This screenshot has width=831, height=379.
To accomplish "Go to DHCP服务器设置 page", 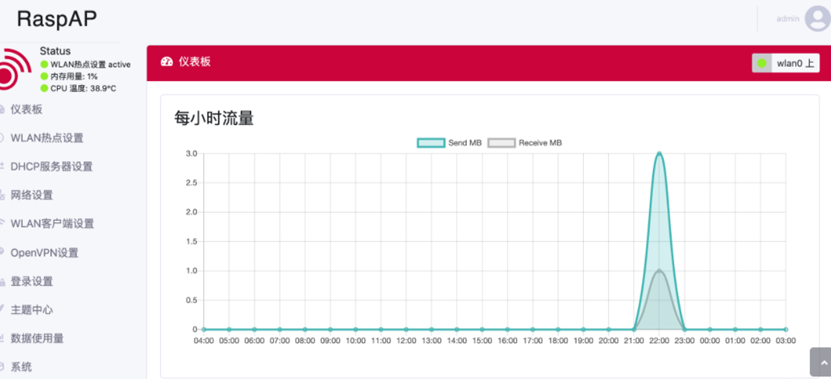I will pyautogui.click(x=51, y=167).
